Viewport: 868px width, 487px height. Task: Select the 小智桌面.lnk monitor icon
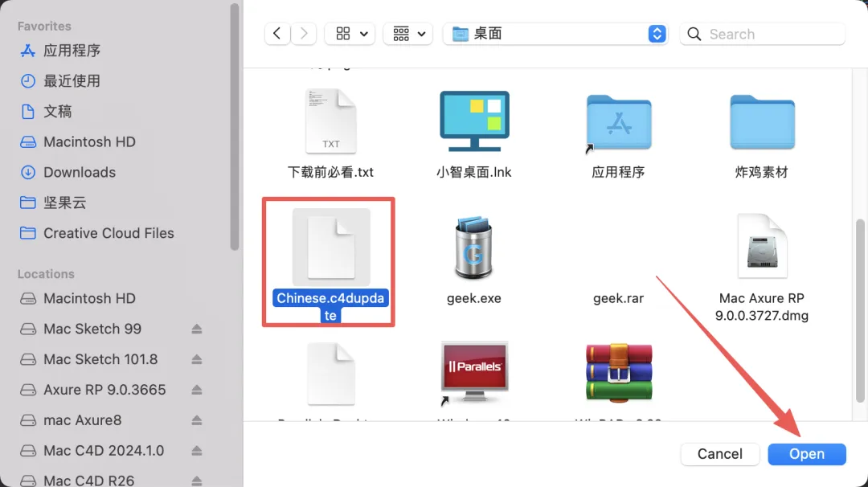click(x=474, y=121)
